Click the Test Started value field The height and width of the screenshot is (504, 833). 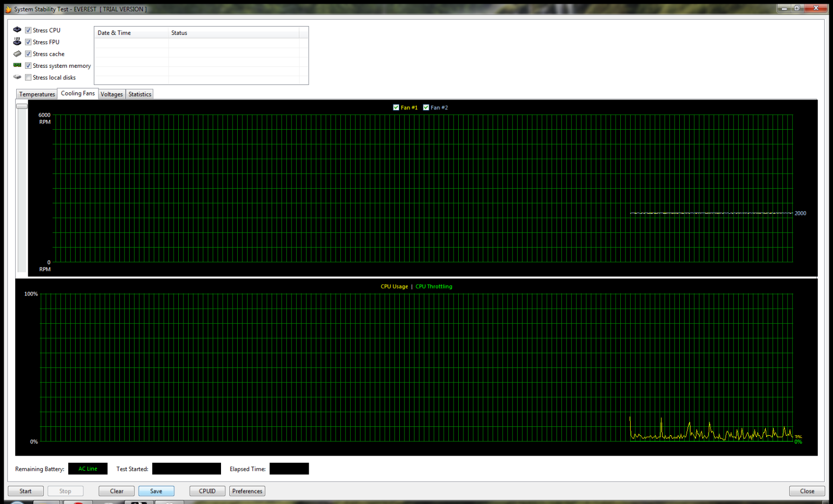187,469
